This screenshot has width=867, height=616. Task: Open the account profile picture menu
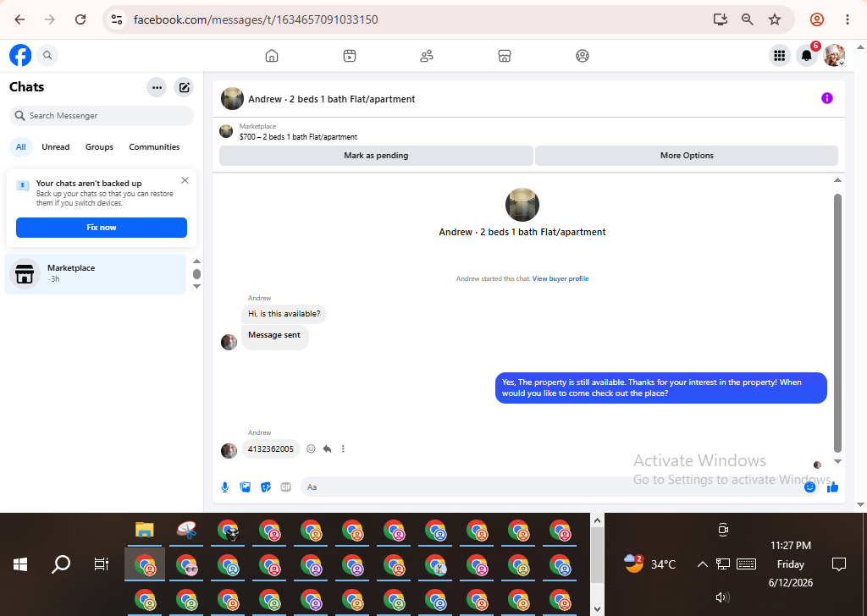tap(834, 55)
